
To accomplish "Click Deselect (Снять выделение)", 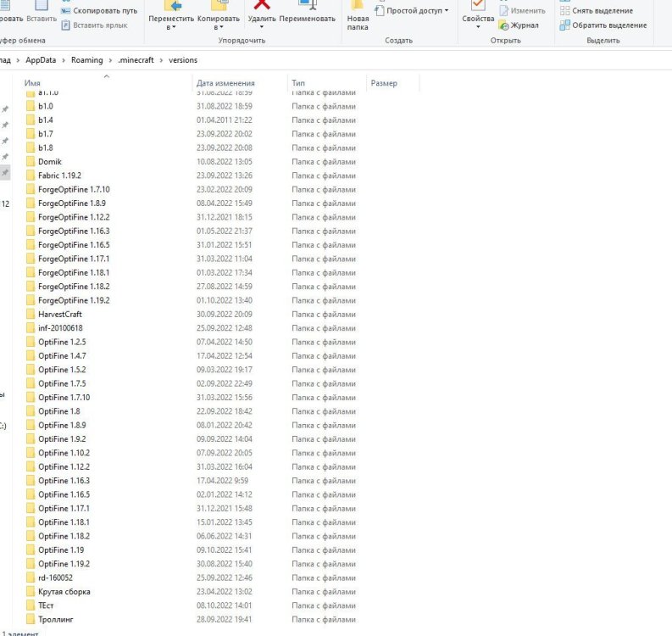I will (x=597, y=11).
